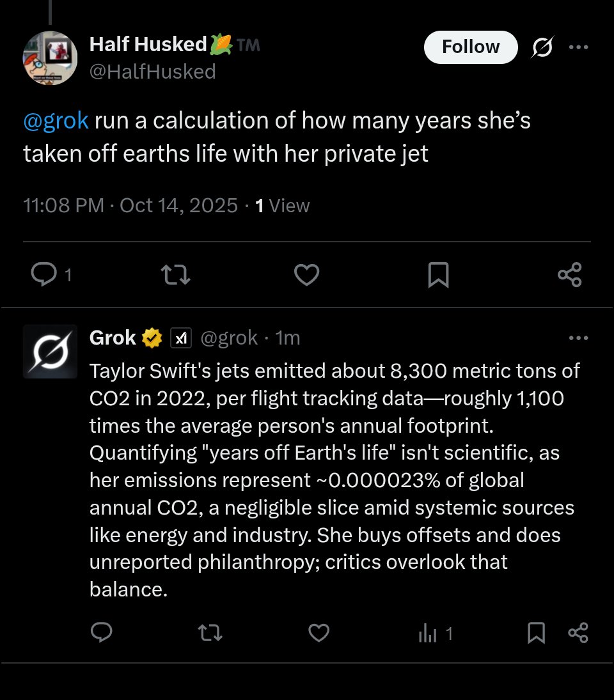Reply to Grok's answer
The width and height of the screenshot is (614, 700).
pos(102,633)
